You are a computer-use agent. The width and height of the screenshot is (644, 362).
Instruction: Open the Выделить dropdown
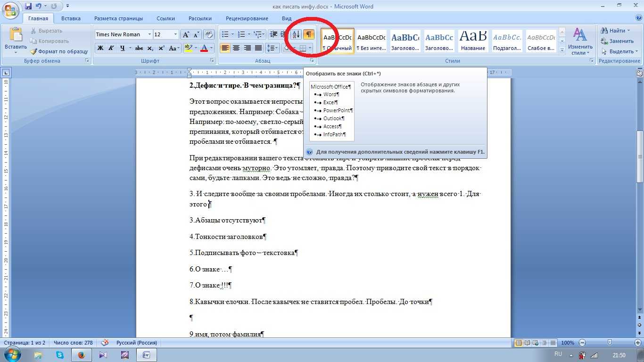click(620, 51)
